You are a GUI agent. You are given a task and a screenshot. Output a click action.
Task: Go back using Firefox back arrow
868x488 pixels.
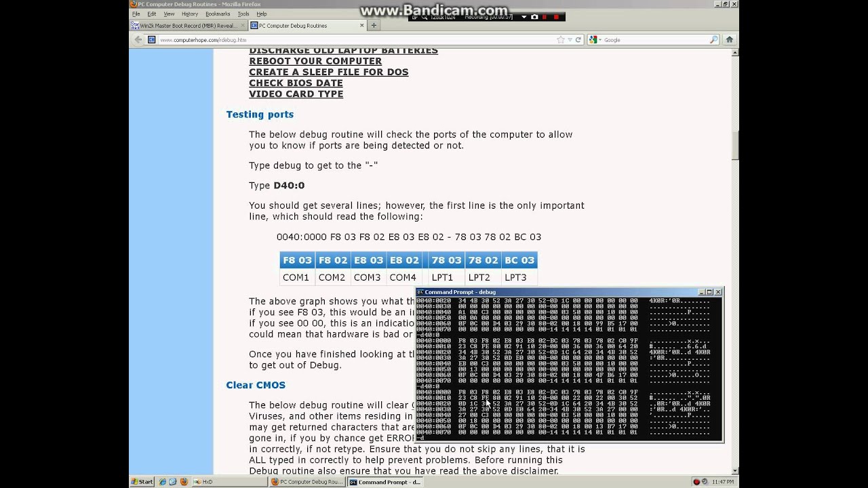(138, 39)
